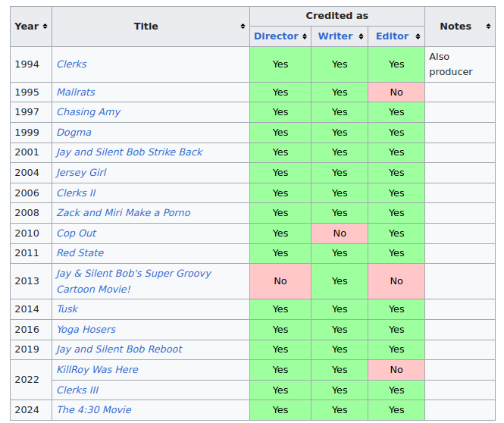Viewport: 504px width, 423px height.
Task: Open the Editor header link
Action: 392,36
